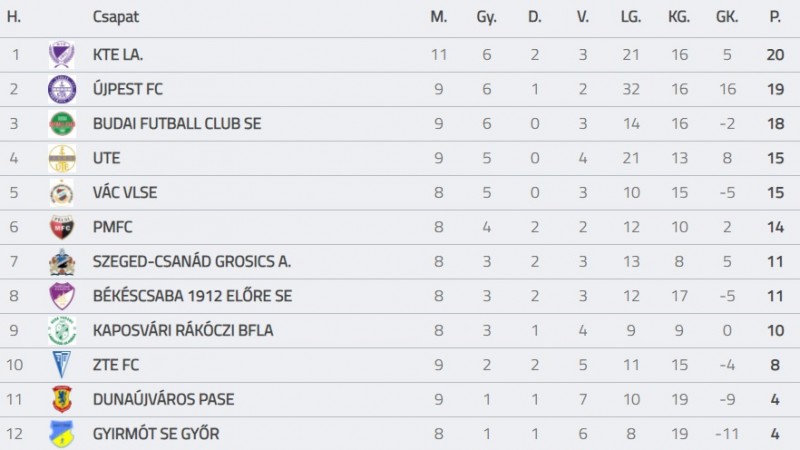Open the KAPOSVÁRI RÁKÓCZI BFLA team link

(183, 331)
